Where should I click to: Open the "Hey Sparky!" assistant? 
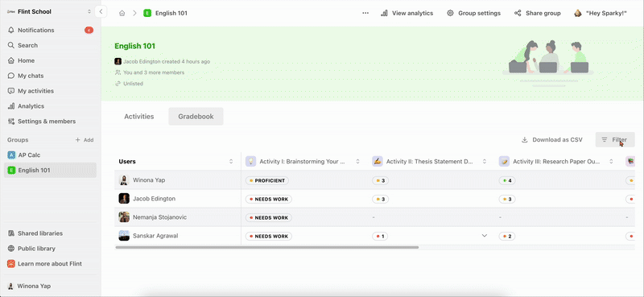click(x=601, y=13)
